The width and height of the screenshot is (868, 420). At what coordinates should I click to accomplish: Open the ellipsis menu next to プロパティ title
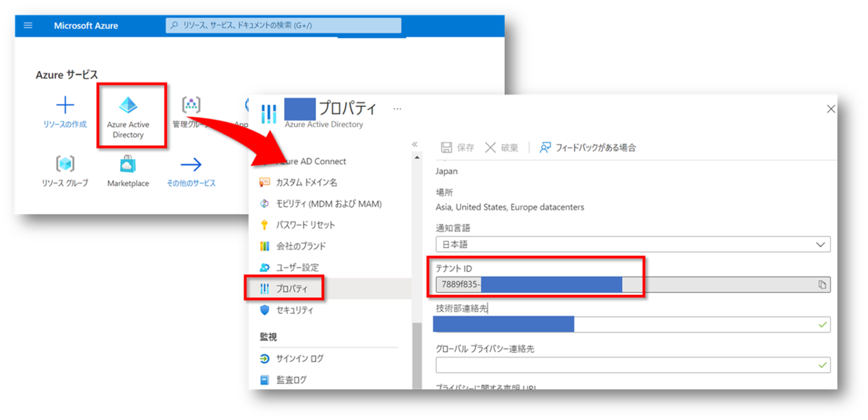click(x=397, y=109)
